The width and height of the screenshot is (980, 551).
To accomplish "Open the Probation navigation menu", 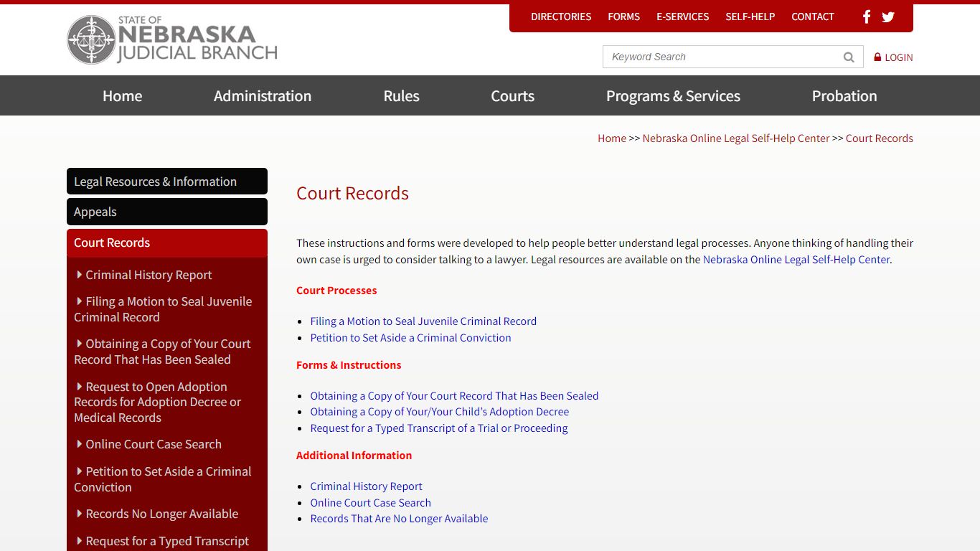I will [x=844, y=95].
